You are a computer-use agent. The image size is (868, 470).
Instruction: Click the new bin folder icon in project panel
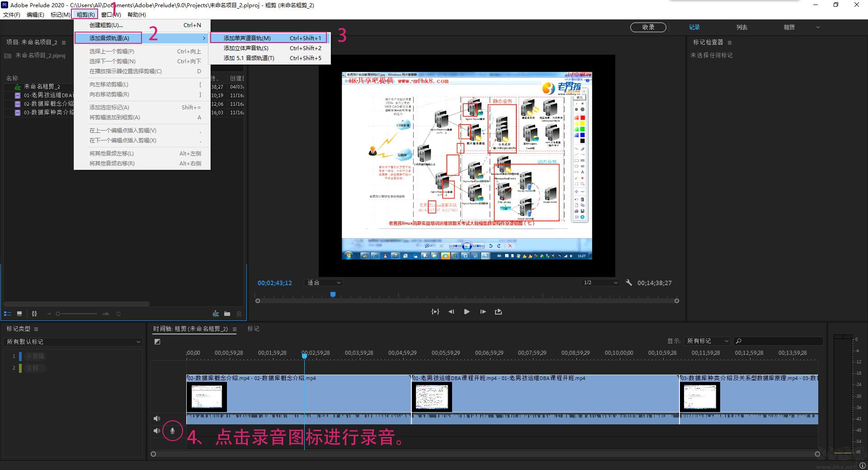[227, 313]
